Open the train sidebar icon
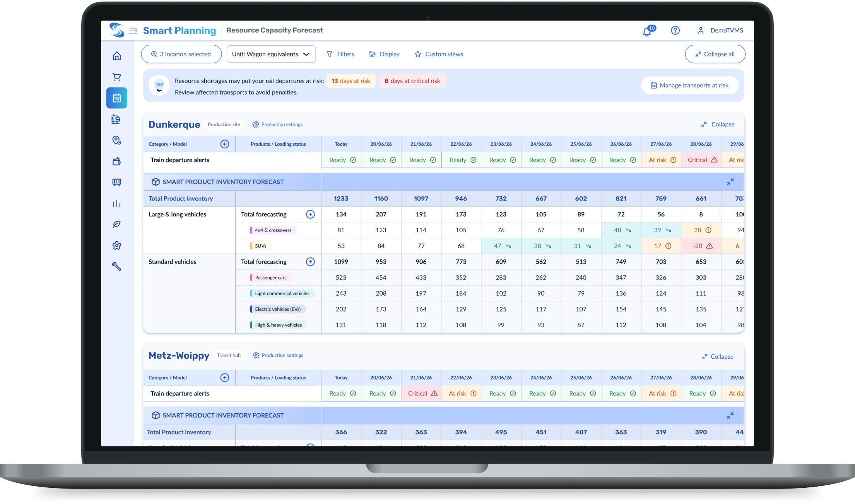The image size is (855, 504). pos(117,119)
